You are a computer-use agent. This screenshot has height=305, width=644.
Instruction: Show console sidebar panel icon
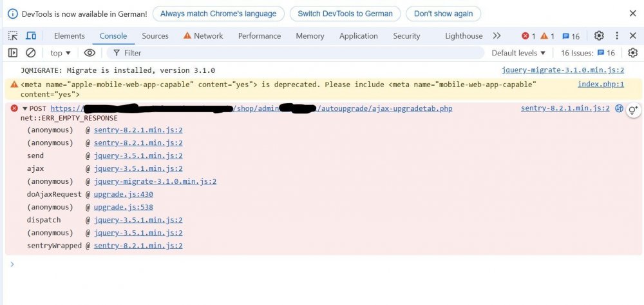[x=13, y=53]
